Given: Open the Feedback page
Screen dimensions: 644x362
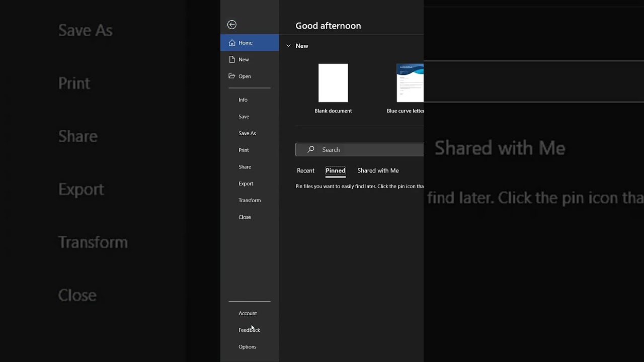Looking at the screenshot, I should point(250,330).
